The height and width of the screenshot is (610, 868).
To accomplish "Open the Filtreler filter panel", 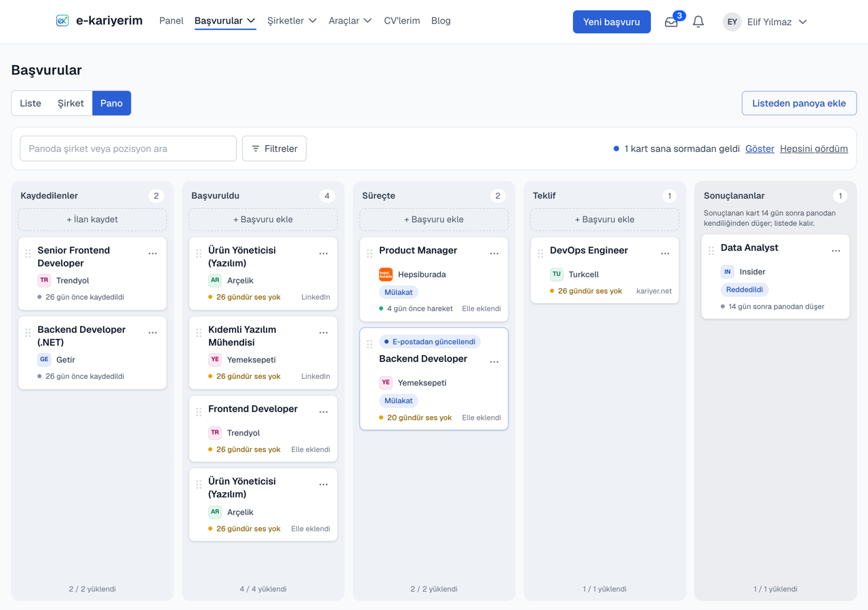I will (274, 148).
